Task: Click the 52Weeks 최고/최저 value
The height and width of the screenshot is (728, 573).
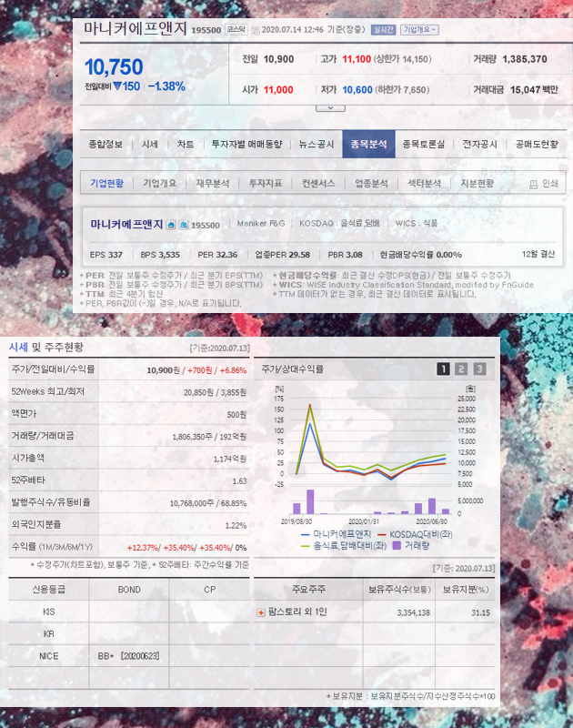Action: 215,393
